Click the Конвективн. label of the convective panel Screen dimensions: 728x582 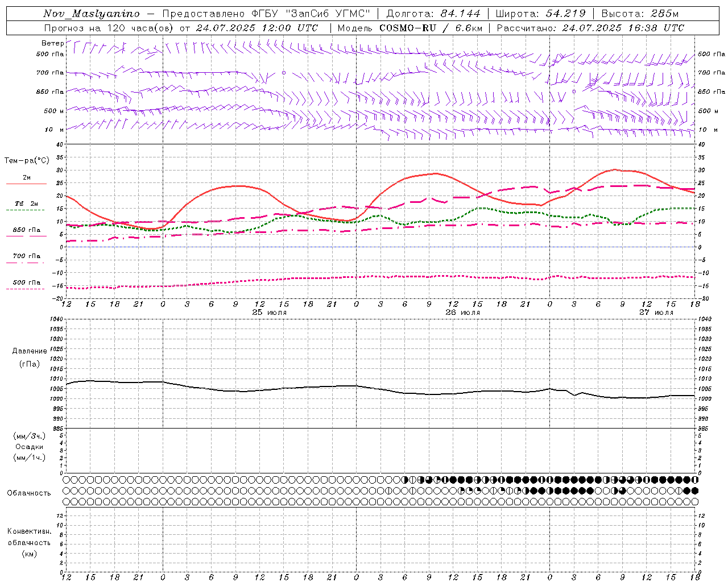pos(29,531)
